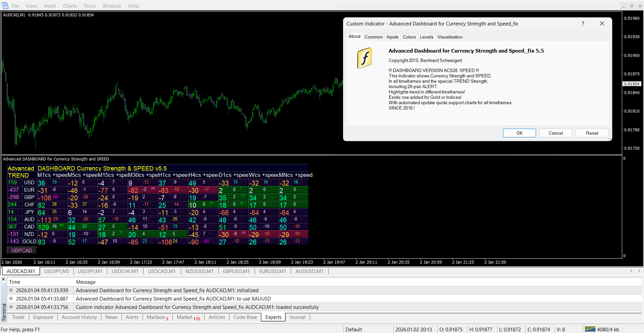
Task: Click the connection bars icon in the status bar
Action: tap(590, 329)
